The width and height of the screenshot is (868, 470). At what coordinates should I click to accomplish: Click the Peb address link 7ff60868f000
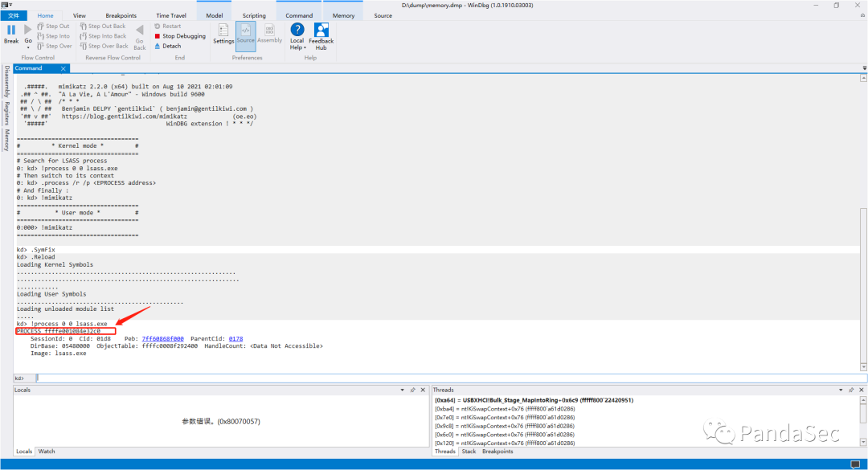[x=162, y=339]
